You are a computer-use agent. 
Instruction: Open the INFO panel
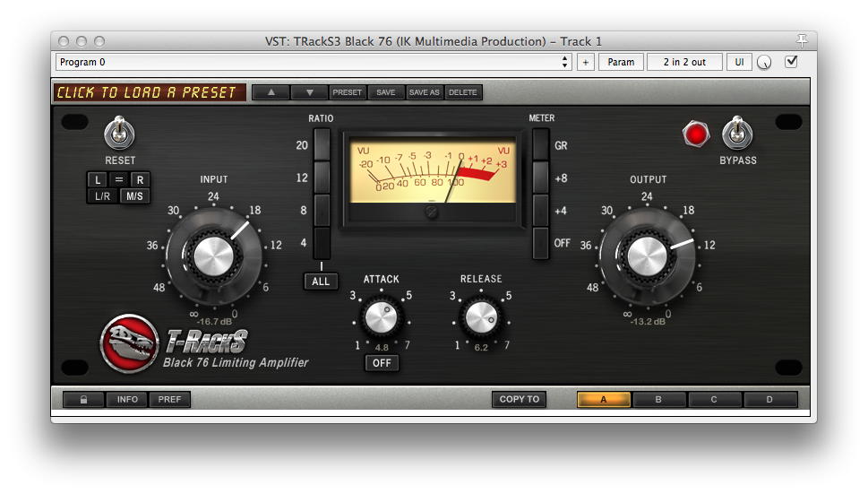tap(127, 399)
